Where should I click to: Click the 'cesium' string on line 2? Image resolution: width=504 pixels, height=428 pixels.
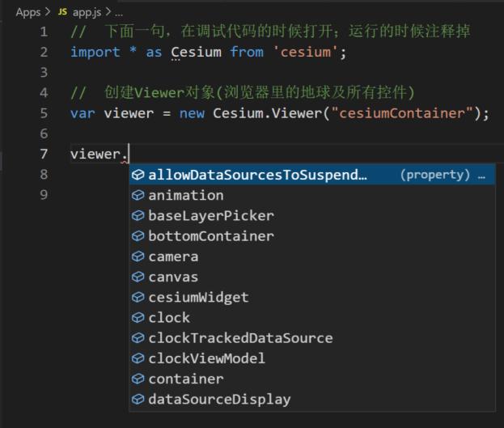pyautogui.click(x=306, y=52)
